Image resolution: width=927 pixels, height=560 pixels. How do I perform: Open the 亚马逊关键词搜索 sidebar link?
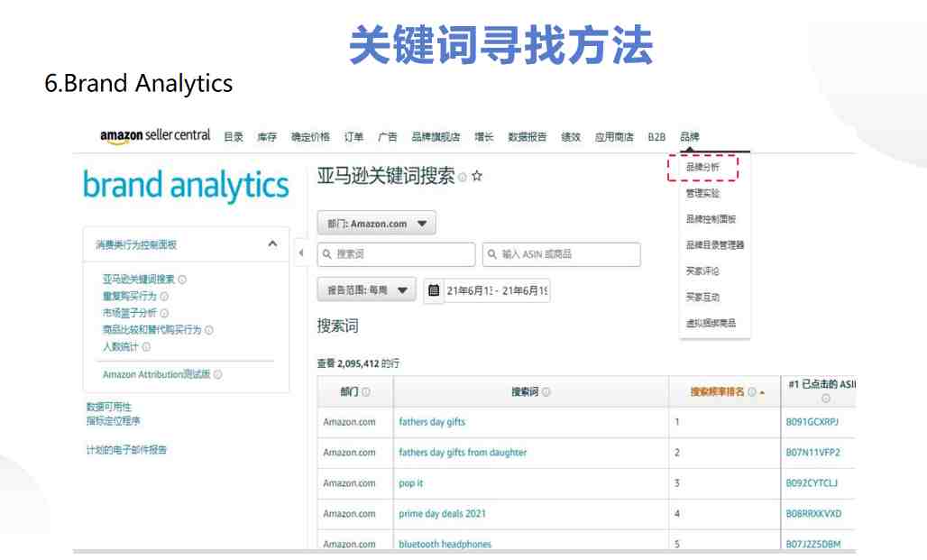138,280
